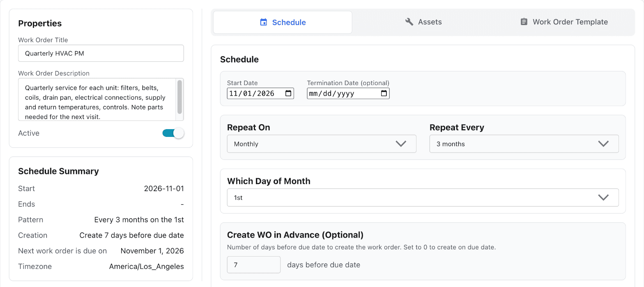Click the clipboard icon on Work Order Template
Screen dimensions: 644x287
click(x=524, y=22)
